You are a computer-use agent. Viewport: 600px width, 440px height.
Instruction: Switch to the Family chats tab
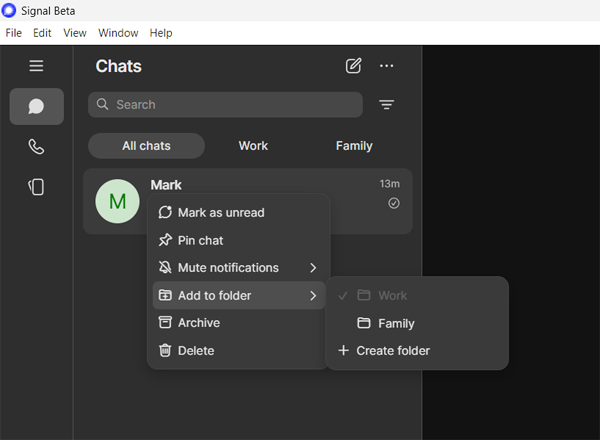(x=354, y=146)
